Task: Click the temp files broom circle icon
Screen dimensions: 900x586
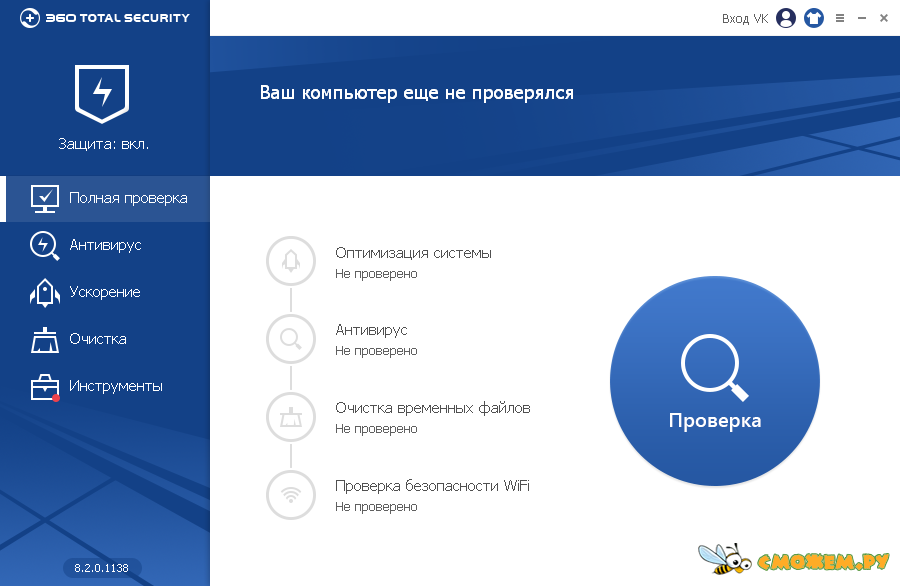Action: pyautogui.click(x=291, y=417)
